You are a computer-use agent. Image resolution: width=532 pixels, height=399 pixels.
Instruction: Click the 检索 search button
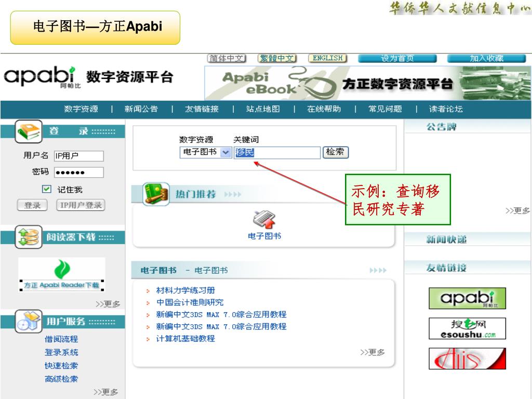(x=336, y=152)
